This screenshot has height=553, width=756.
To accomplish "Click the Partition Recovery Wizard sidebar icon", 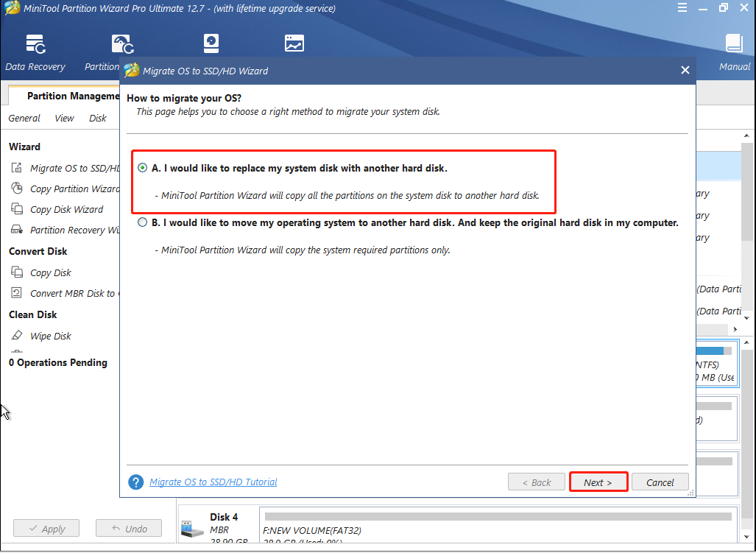I will pyautogui.click(x=17, y=230).
